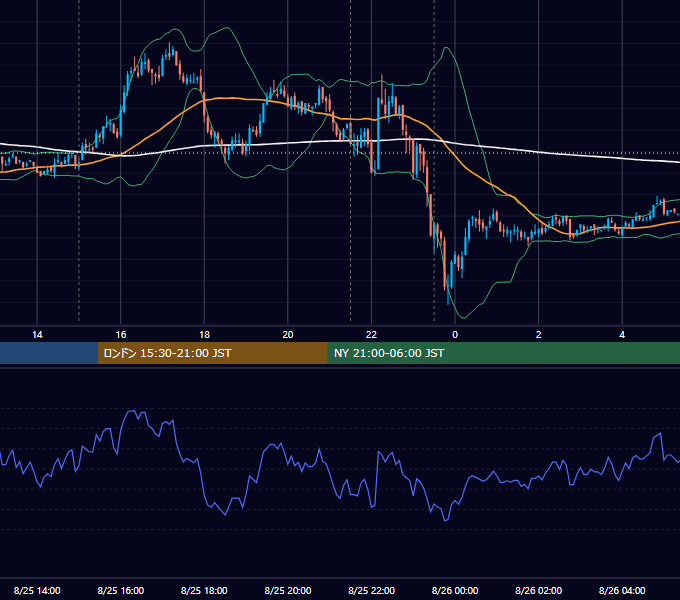Click the 18 hour axis label
Screen dimensions: 680x600
coord(204,335)
